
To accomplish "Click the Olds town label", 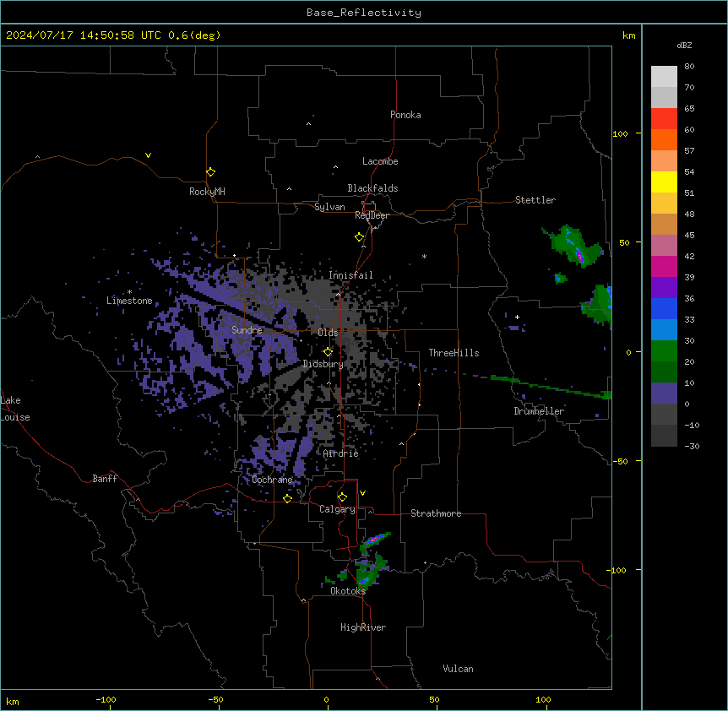I will (x=328, y=333).
